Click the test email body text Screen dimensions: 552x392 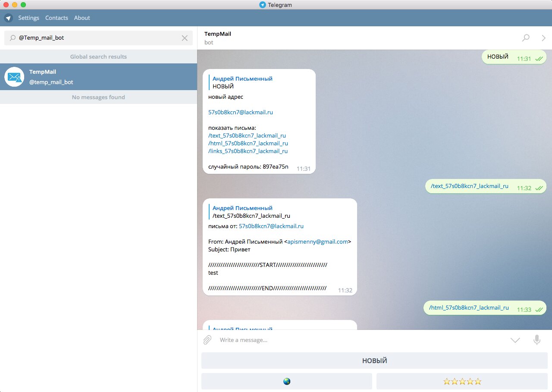213,273
